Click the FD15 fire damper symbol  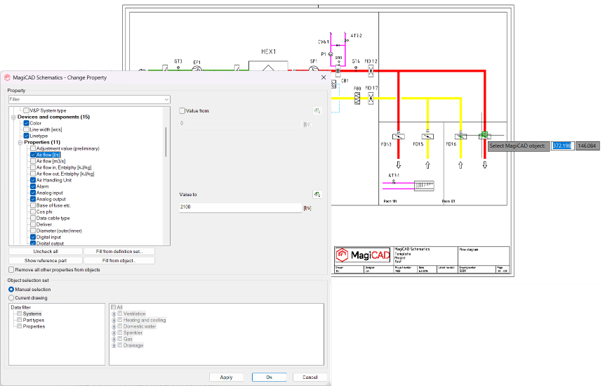click(x=428, y=136)
